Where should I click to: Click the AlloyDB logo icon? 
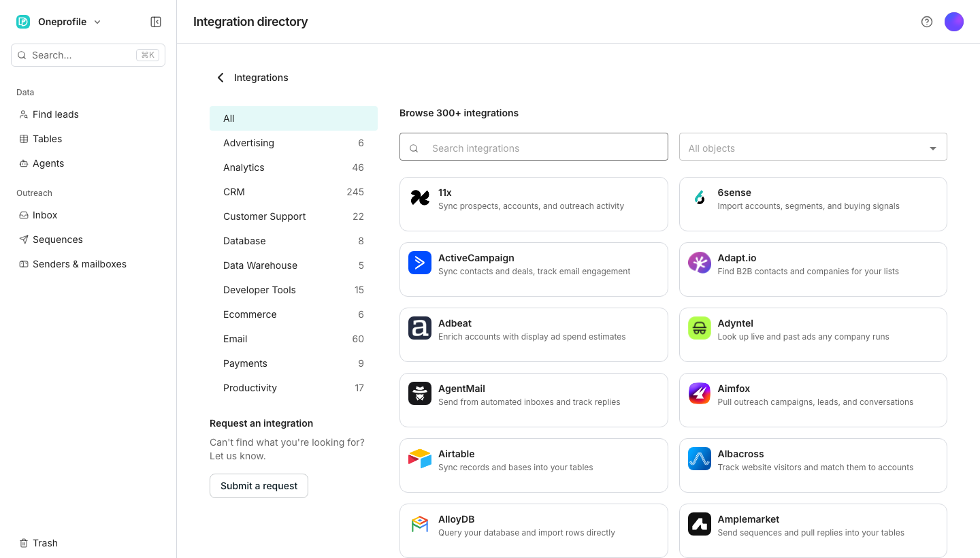tap(420, 524)
